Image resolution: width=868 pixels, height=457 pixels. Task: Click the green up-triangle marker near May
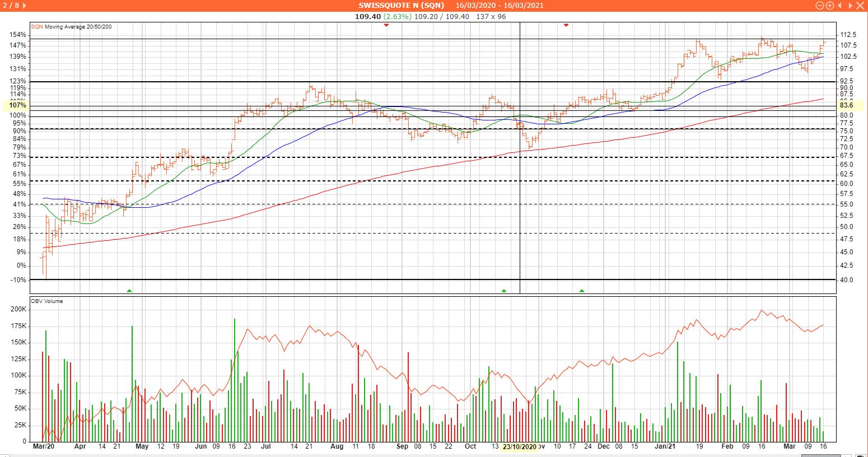pos(129,291)
